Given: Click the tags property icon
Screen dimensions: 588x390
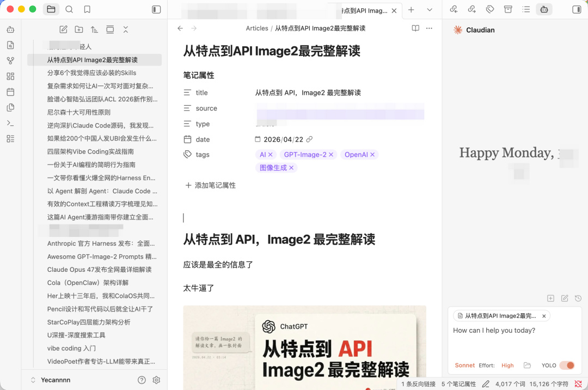Looking at the screenshot, I should 187,154.
